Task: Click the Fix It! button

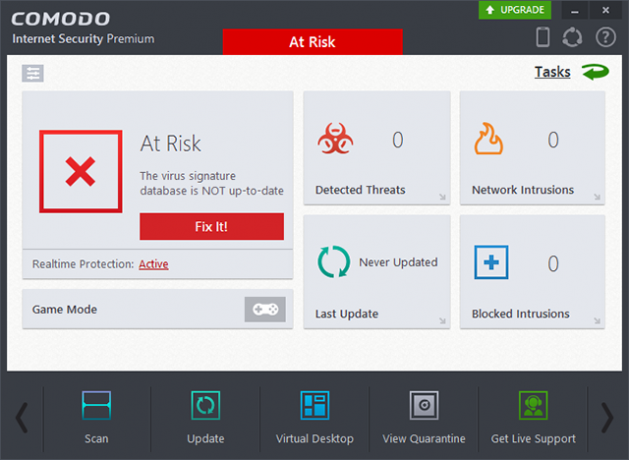Action: [x=212, y=227]
